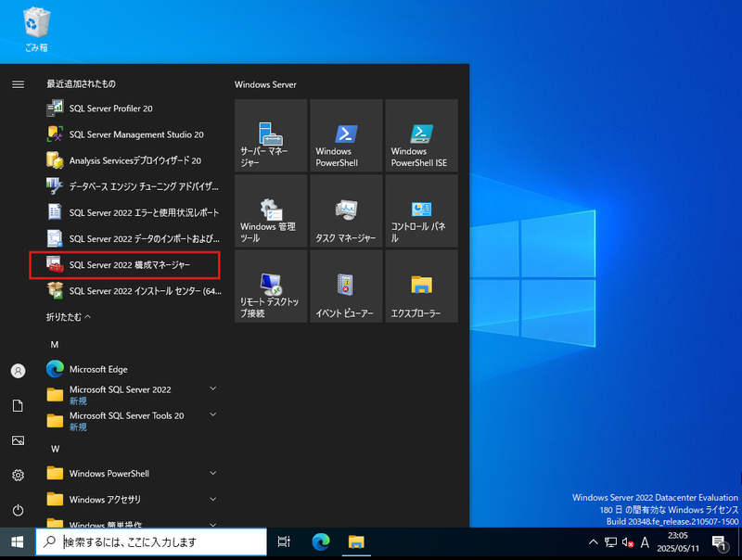Open File Explorer from the taskbar
Screen dimensions: 742x560
(356, 542)
